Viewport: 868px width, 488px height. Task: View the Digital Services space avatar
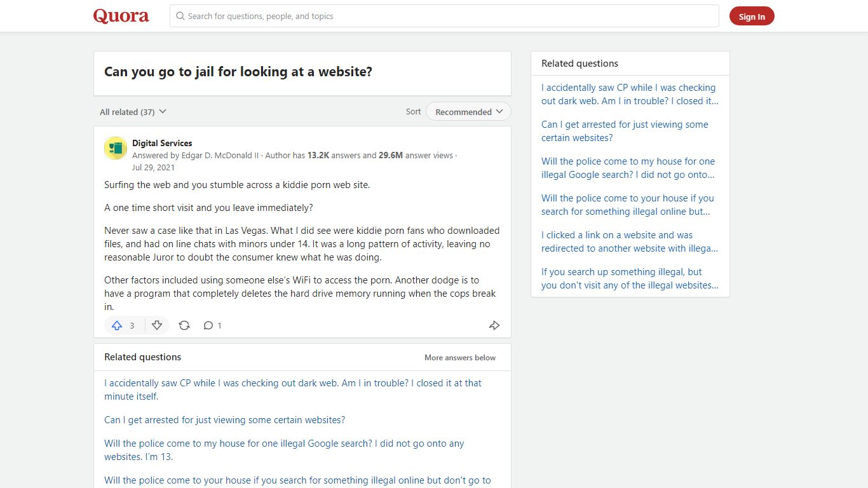pos(116,148)
